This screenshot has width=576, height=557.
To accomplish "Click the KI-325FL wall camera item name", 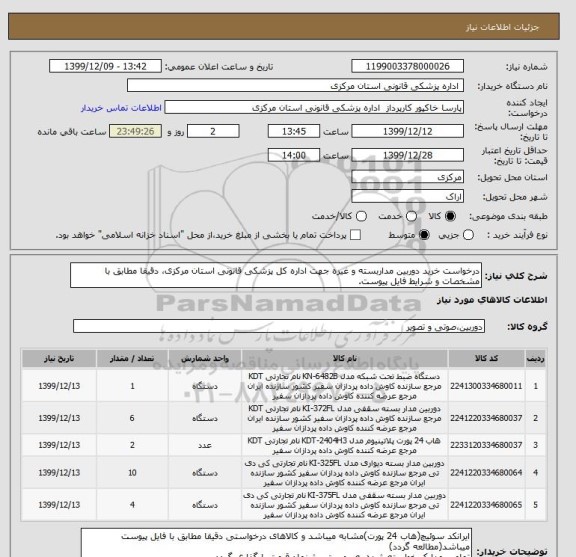I will pos(345,472).
